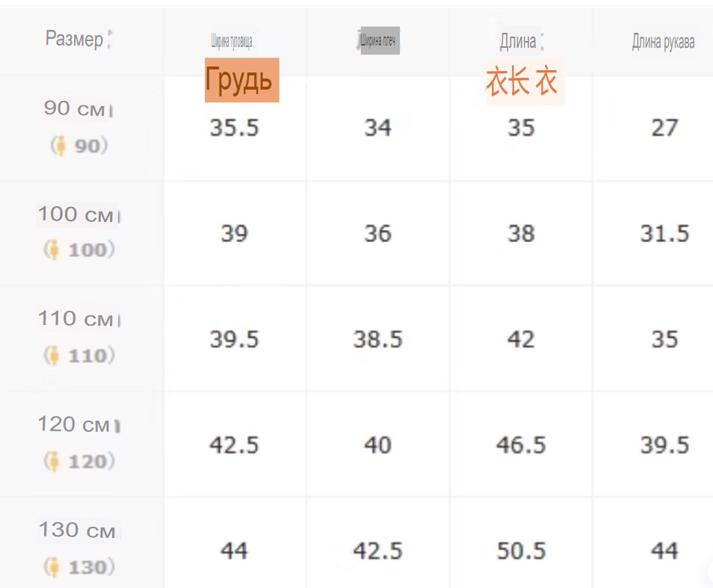
Task: Click the yellow person icon beside 90
Action: point(60,146)
